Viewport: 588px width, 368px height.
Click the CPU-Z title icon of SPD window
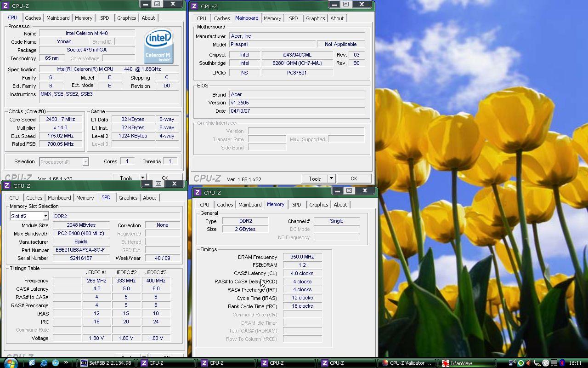click(x=7, y=186)
